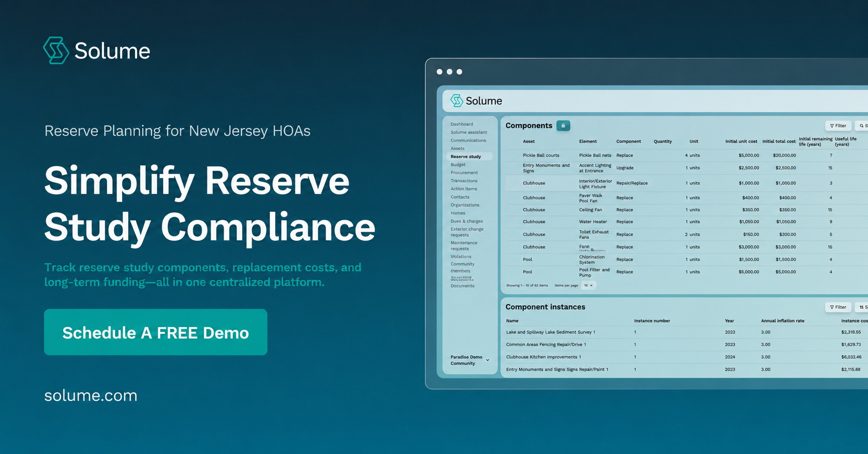This screenshot has width=868, height=454.
Task: Click the Showing 1 - 10 of 82 items text
Action: (527, 285)
